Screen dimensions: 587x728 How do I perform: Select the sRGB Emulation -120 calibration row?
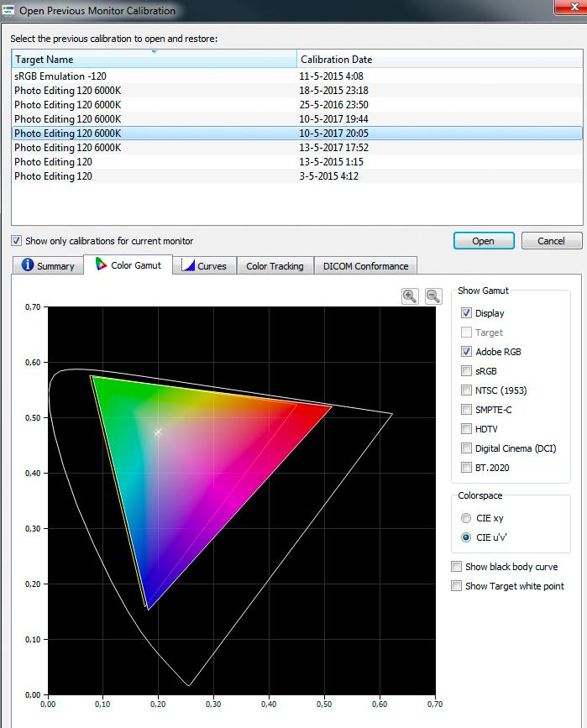(x=296, y=76)
